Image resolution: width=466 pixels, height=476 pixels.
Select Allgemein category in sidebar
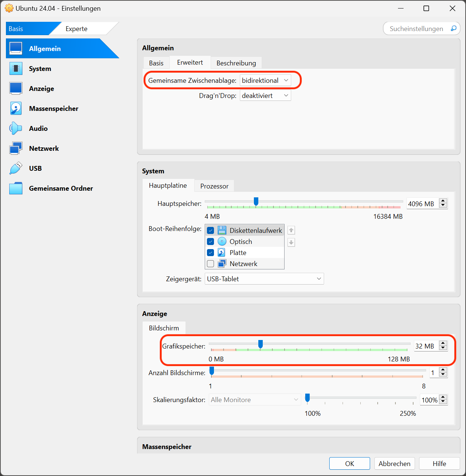[62, 48]
